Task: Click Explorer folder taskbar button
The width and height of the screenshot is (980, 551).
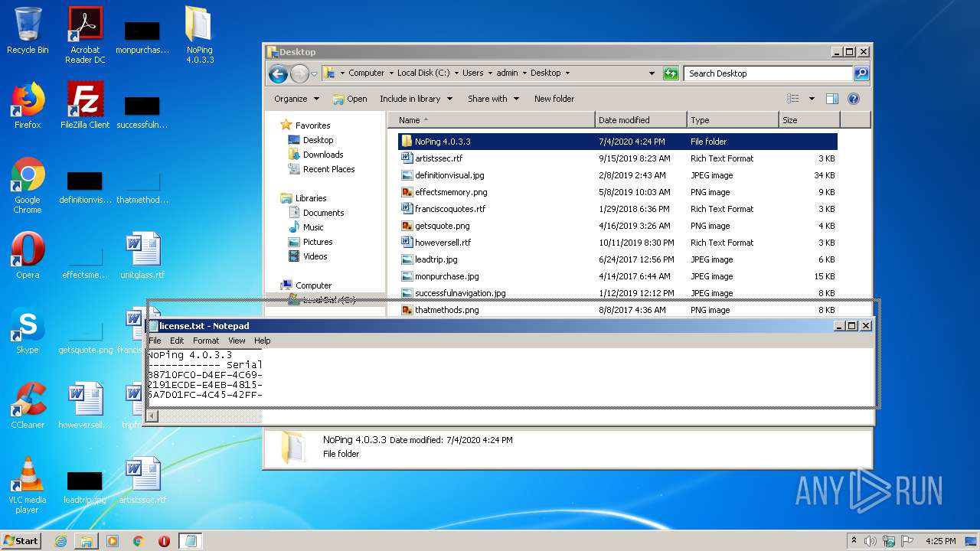Action: (87, 541)
